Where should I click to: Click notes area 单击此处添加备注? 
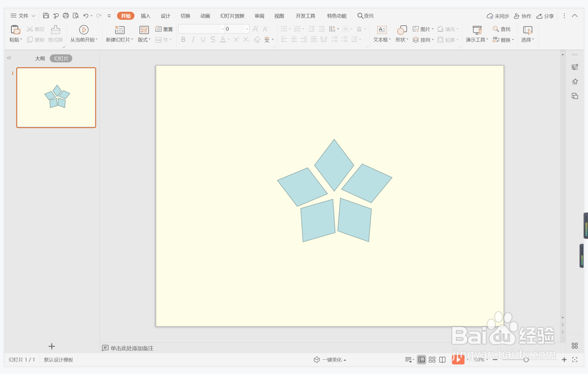132,348
